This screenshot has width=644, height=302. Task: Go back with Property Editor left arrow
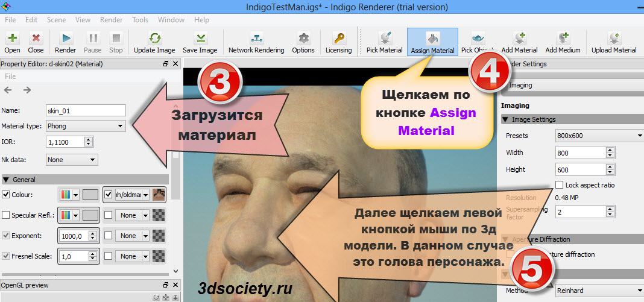(8, 90)
